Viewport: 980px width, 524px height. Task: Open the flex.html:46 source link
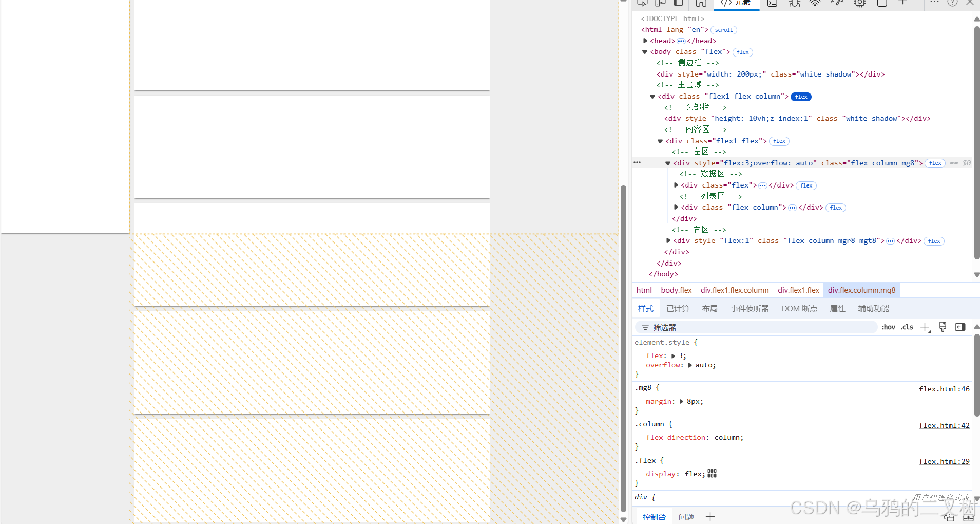944,389
